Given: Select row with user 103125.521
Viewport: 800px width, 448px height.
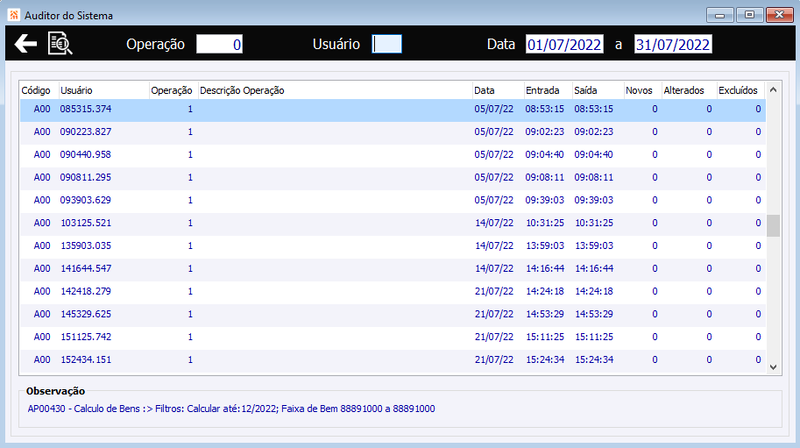Looking at the screenshot, I should (393, 223).
